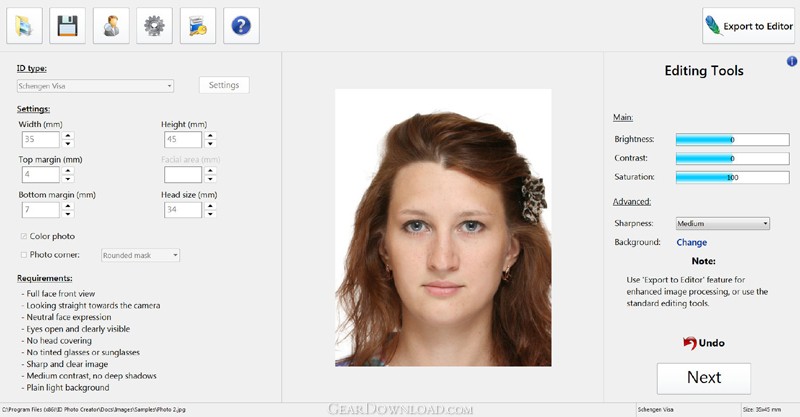Click the Export to Editor button
The height and width of the screenshot is (417, 800).
[x=748, y=27]
